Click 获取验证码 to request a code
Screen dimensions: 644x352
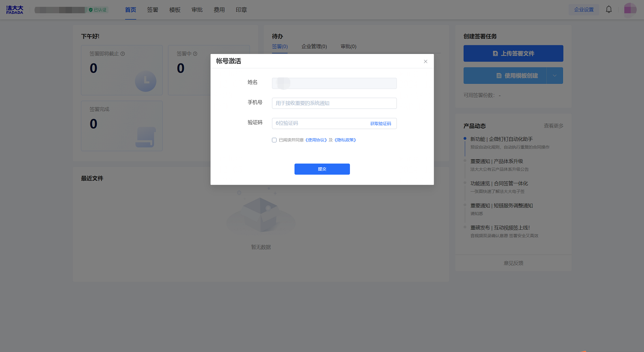point(380,124)
